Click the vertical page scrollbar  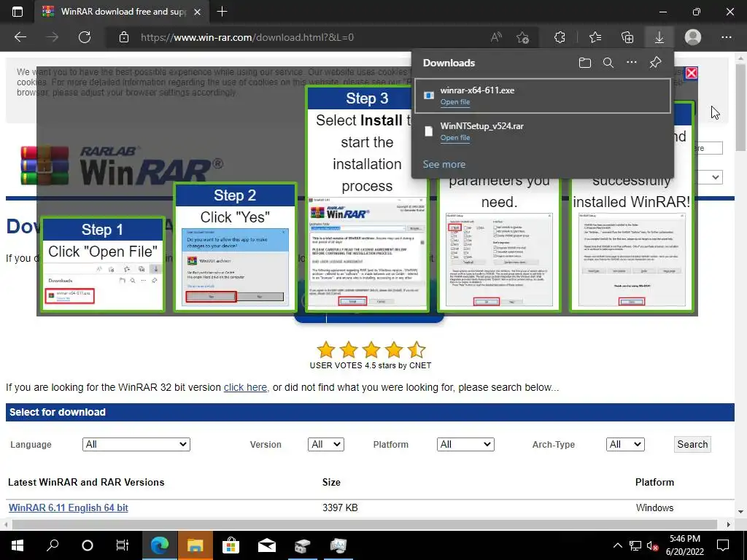[x=740, y=107]
